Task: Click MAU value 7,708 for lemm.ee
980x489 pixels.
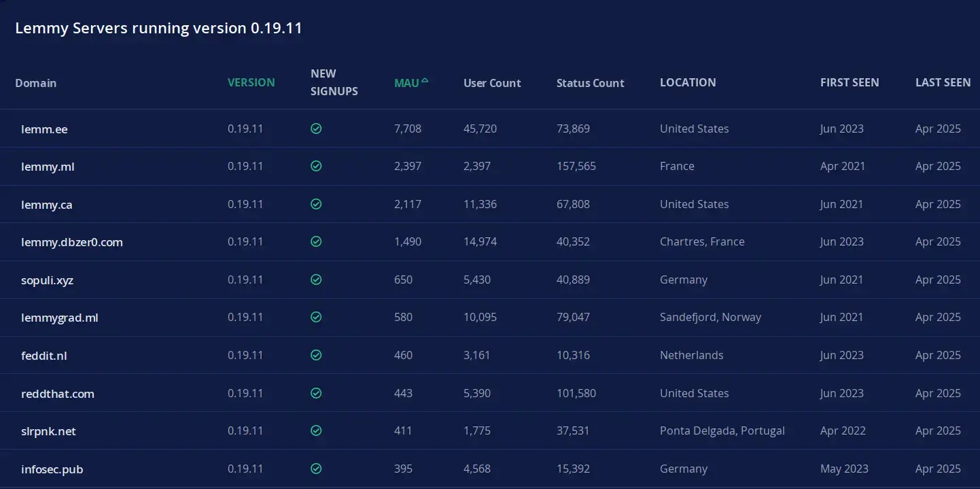Action: tap(408, 129)
